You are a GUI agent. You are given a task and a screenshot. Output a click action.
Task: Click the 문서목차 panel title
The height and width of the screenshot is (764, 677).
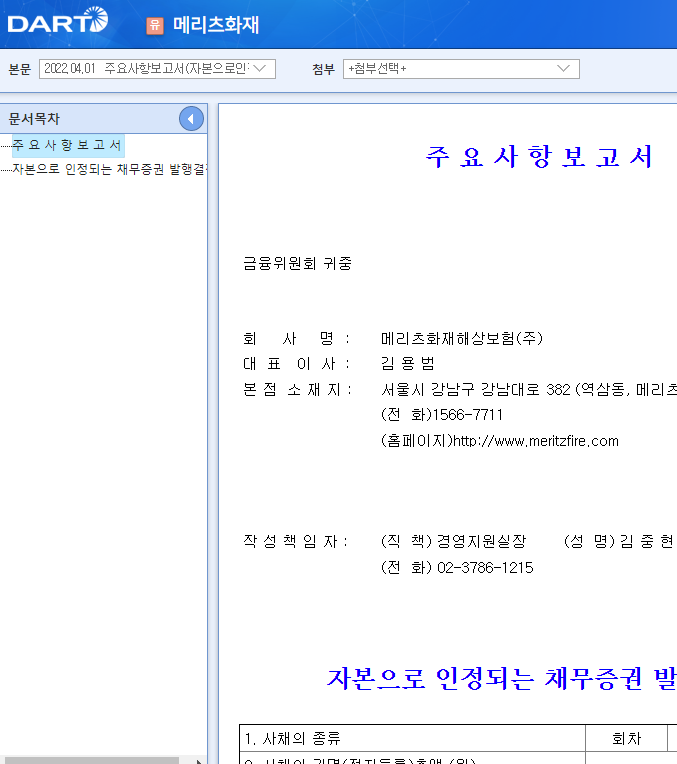pyautogui.click(x=34, y=118)
